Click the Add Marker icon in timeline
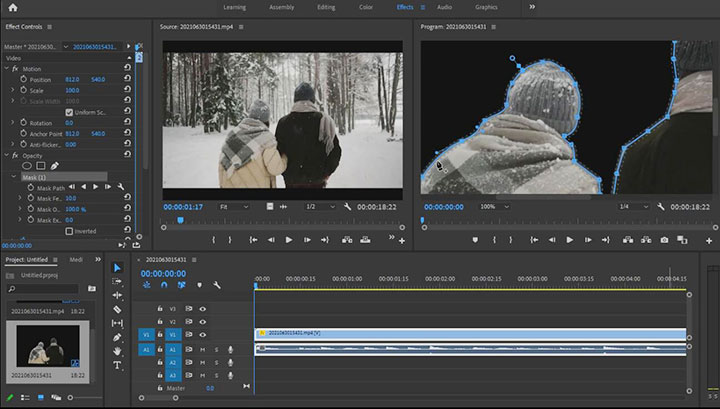The width and height of the screenshot is (720, 409). pyautogui.click(x=199, y=285)
